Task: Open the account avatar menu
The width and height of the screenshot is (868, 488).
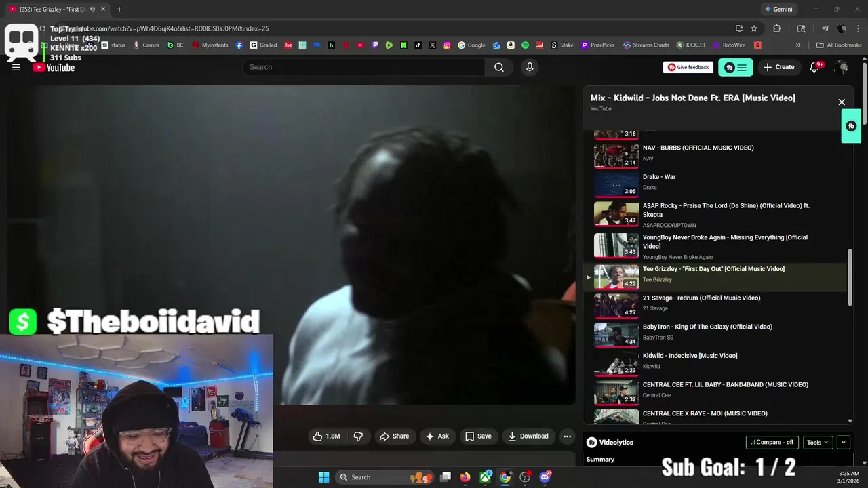Action: point(842,67)
